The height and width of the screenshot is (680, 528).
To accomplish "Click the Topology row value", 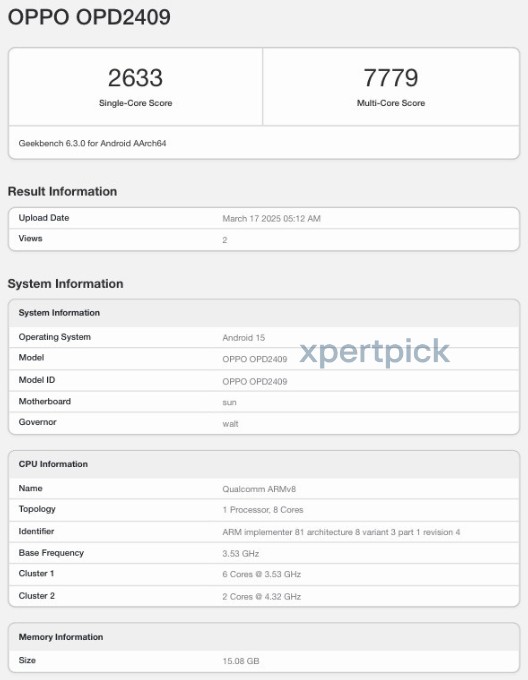I will click(263, 510).
